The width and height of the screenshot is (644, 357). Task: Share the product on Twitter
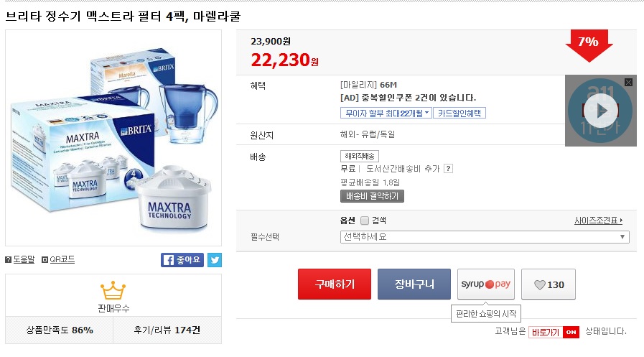[x=215, y=260]
